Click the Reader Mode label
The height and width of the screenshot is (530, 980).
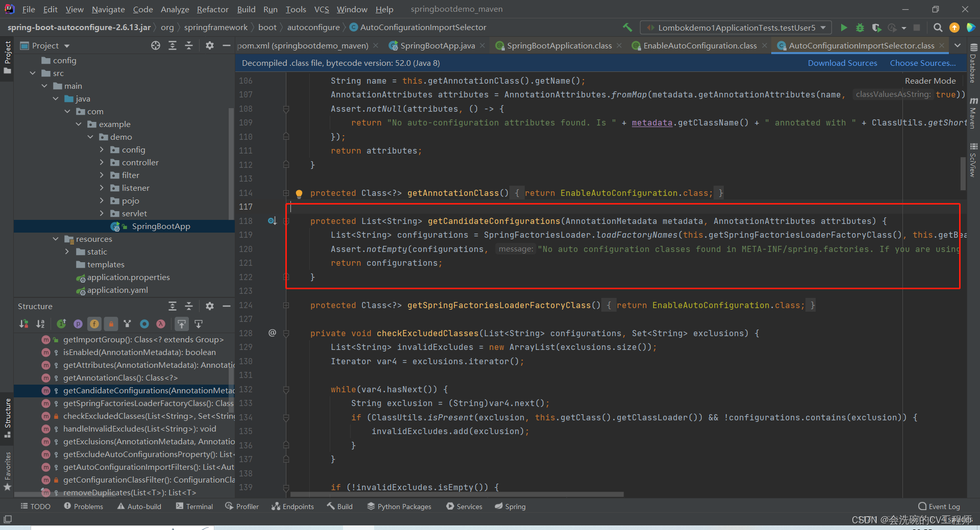pos(930,81)
